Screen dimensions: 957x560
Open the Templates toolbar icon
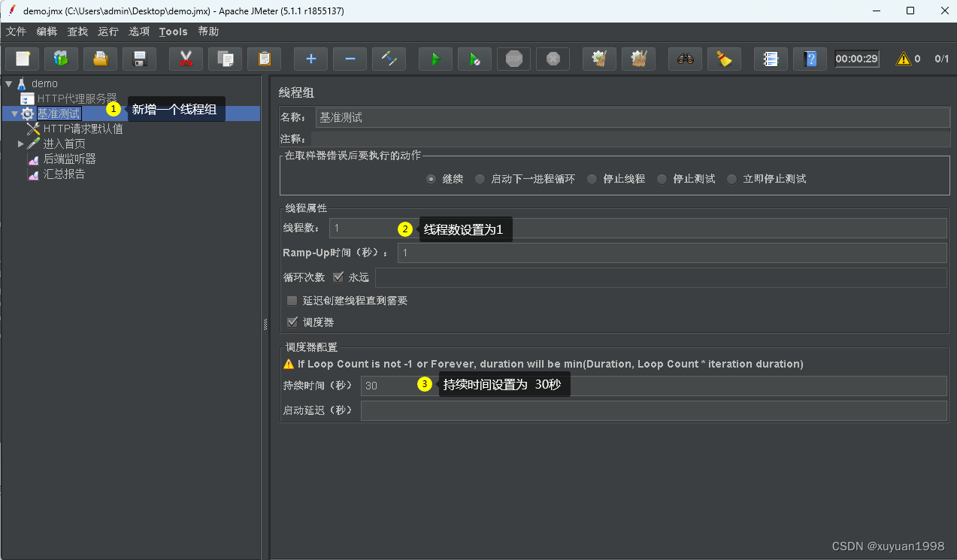61,59
